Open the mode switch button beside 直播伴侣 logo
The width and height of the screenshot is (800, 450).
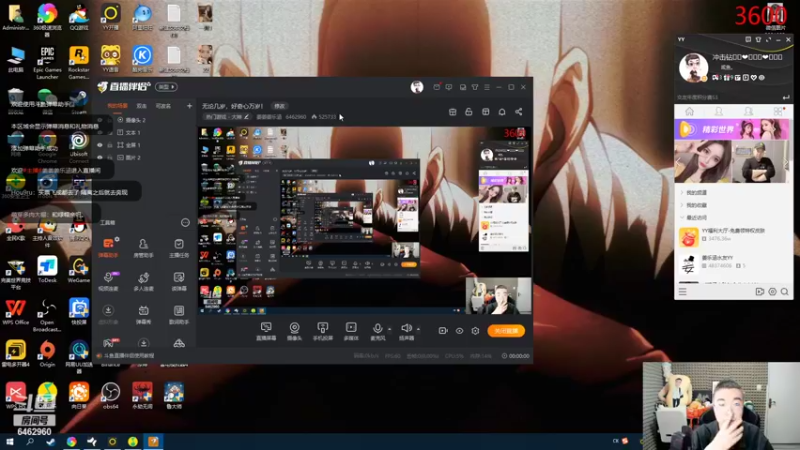point(166,87)
